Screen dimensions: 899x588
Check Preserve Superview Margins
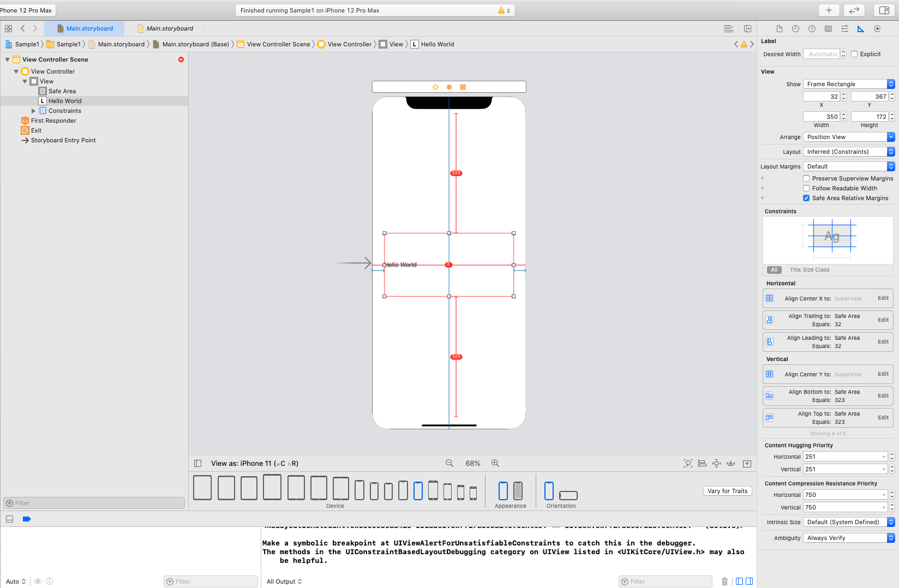[806, 178]
